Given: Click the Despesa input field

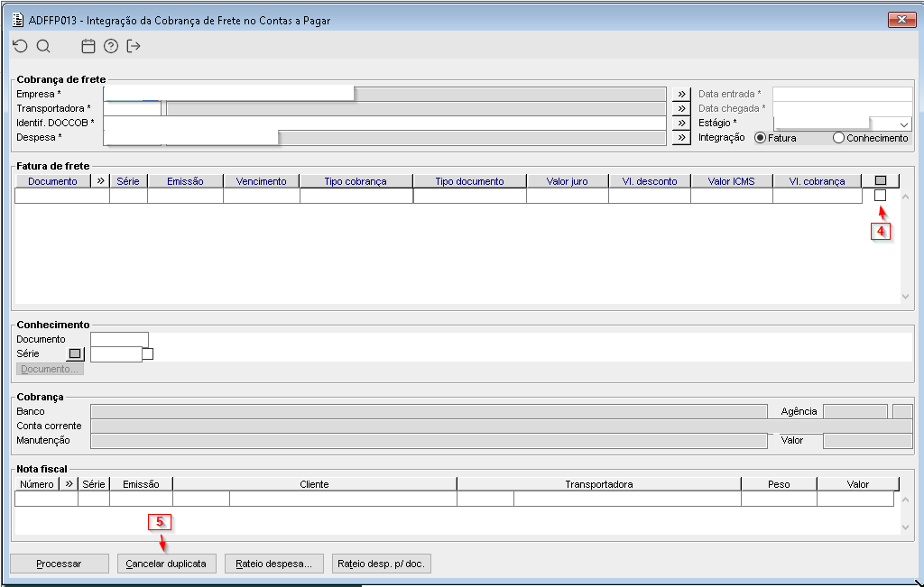Looking at the screenshot, I should click(x=190, y=137).
